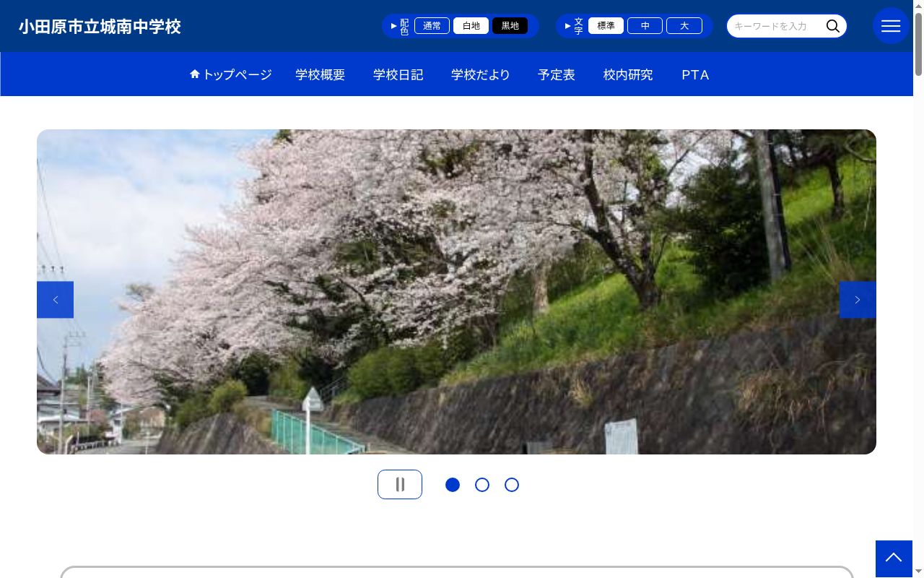Screen dimensions: 924x578
Task: Set the color scheme to 通常
Action: point(432,26)
